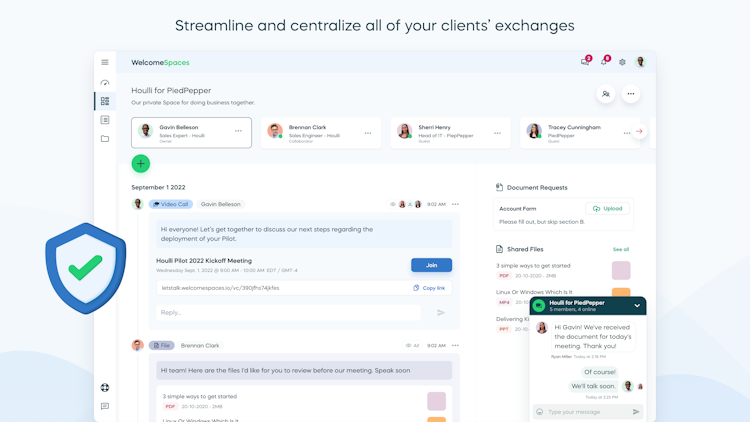Open Sherri Henry card options menu
The width and height of the screenshot is (750, 422).
(497, 133)
